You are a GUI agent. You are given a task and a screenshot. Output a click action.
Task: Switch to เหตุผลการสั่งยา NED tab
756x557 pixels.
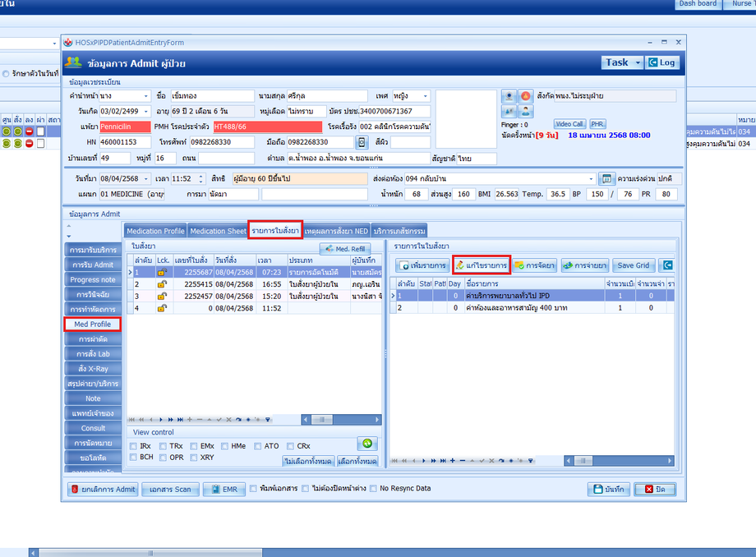(x=337, y=232)
